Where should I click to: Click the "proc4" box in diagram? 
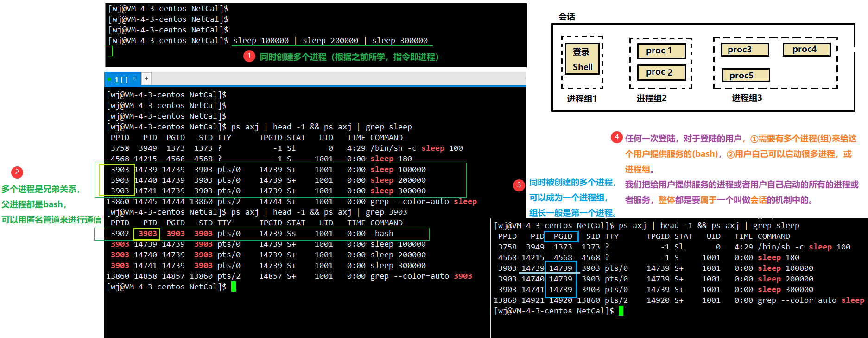click(807, 49)
